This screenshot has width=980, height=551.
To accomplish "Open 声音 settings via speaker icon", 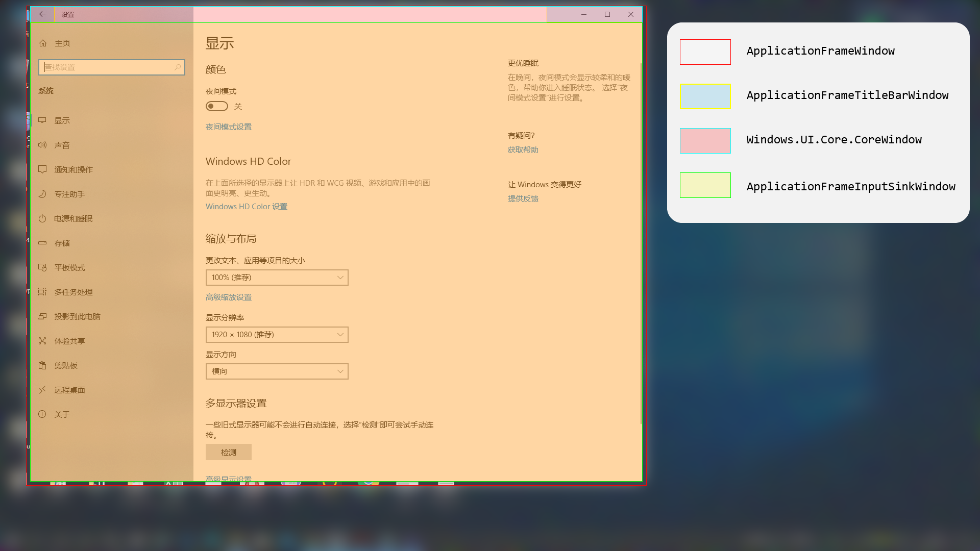I will coord(43,145).
